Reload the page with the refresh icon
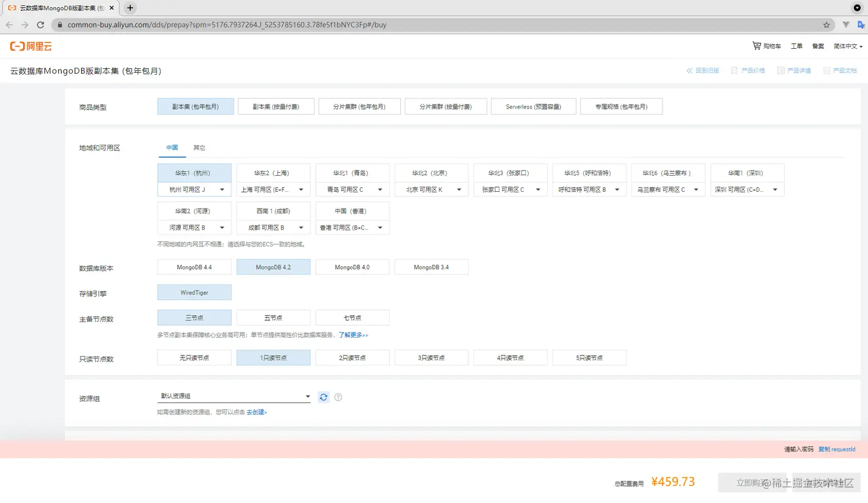 pos(40,25)
